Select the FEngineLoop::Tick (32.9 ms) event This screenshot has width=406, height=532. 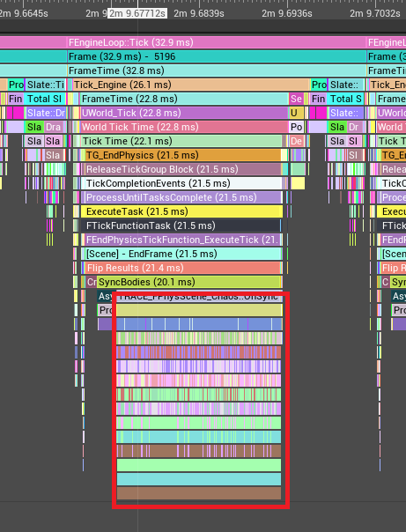pyautogui.click(x=217, y=42)
